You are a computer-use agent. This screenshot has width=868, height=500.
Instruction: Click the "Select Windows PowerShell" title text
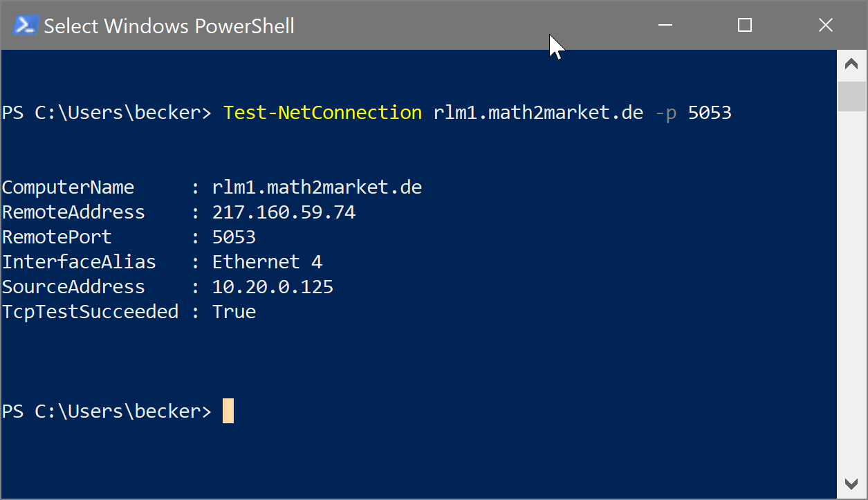pyautogui.click(x=169, y=26)
